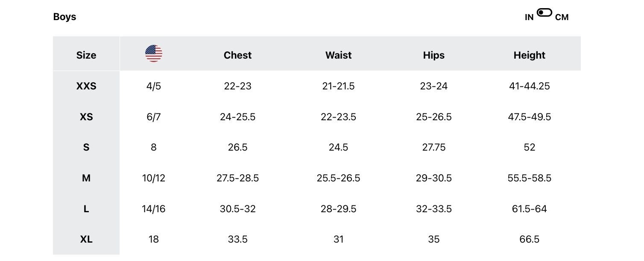The height and width of the screenshot is (261, 644).
Task: Click US size 10/12 cell
Action: (x=154, y=178)
